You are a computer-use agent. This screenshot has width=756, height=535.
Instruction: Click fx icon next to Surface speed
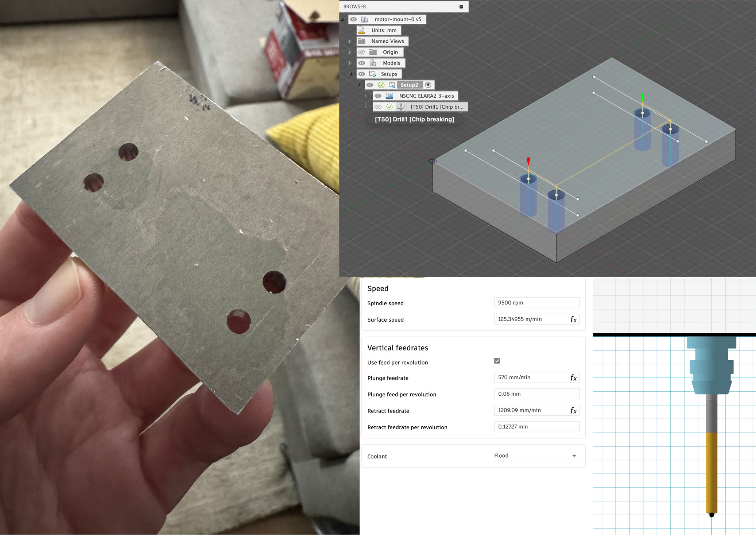(x=573, y=319)
